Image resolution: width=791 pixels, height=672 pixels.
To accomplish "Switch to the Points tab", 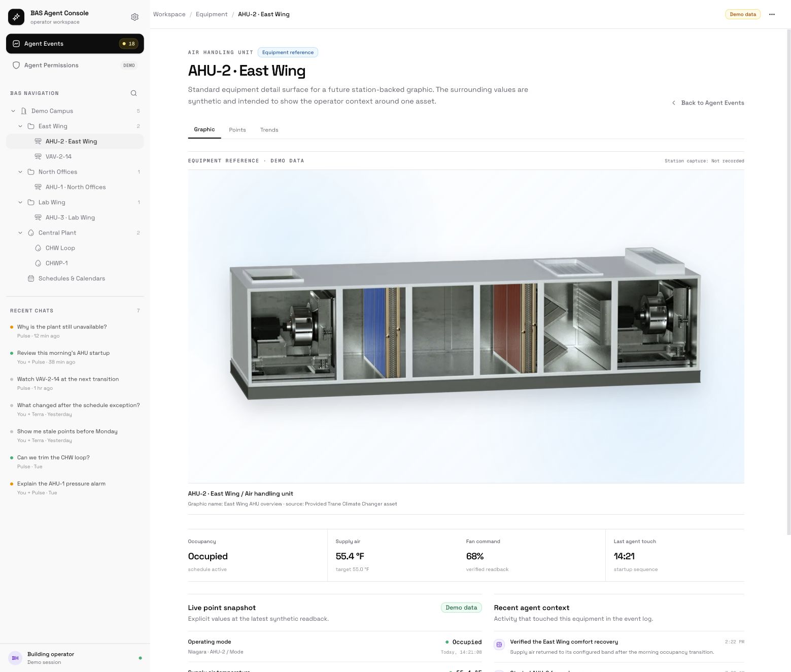I will tap(237, 130).
